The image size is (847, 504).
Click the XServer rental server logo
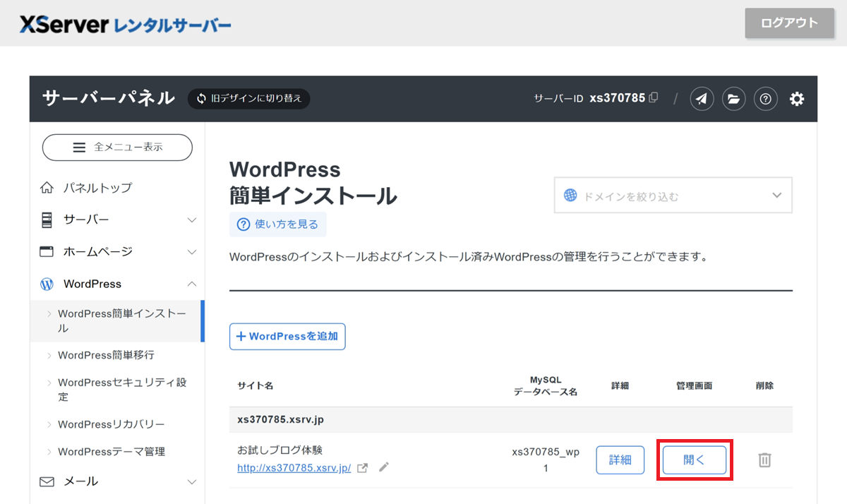[125, 25]
